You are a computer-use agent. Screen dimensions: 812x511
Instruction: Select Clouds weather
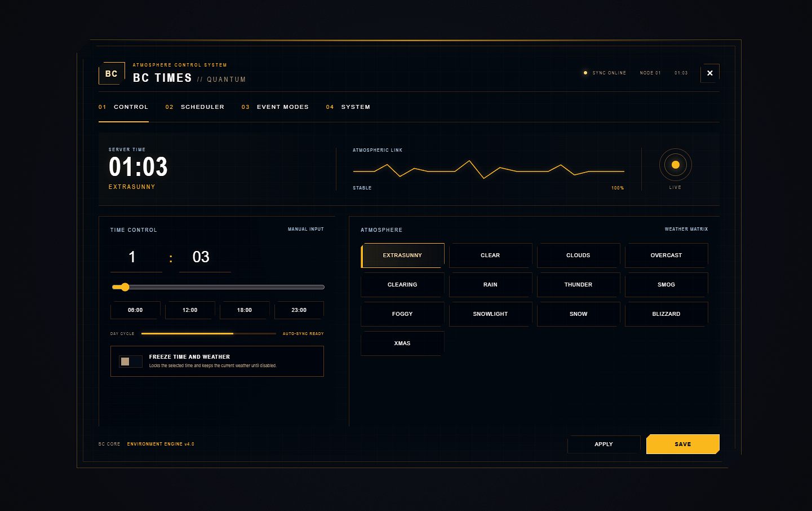click(x=578, y=255)
